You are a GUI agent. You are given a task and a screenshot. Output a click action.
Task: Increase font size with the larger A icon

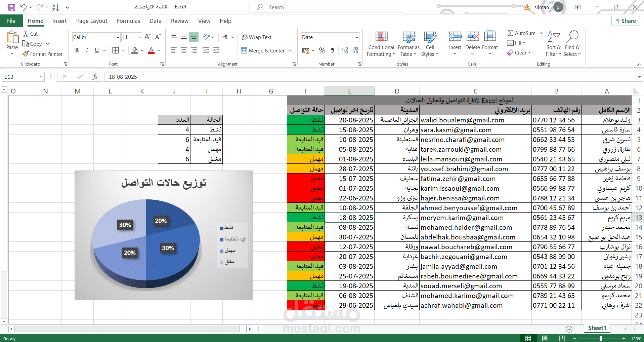(x=147, y=37)
